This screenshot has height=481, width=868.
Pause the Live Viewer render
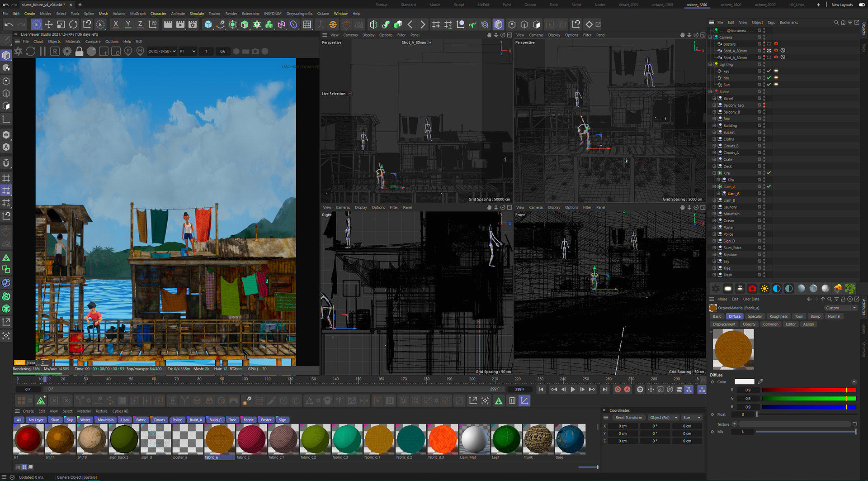(x=42, y=51)
